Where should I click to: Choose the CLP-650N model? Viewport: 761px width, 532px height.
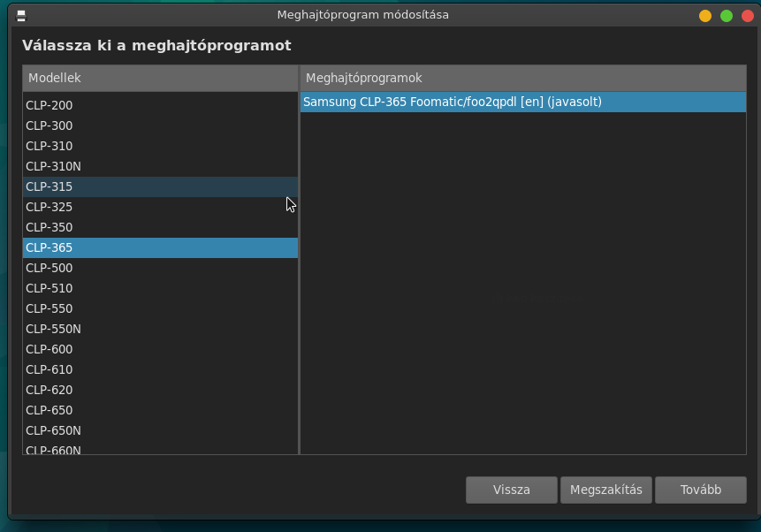[x=160, y=431]
